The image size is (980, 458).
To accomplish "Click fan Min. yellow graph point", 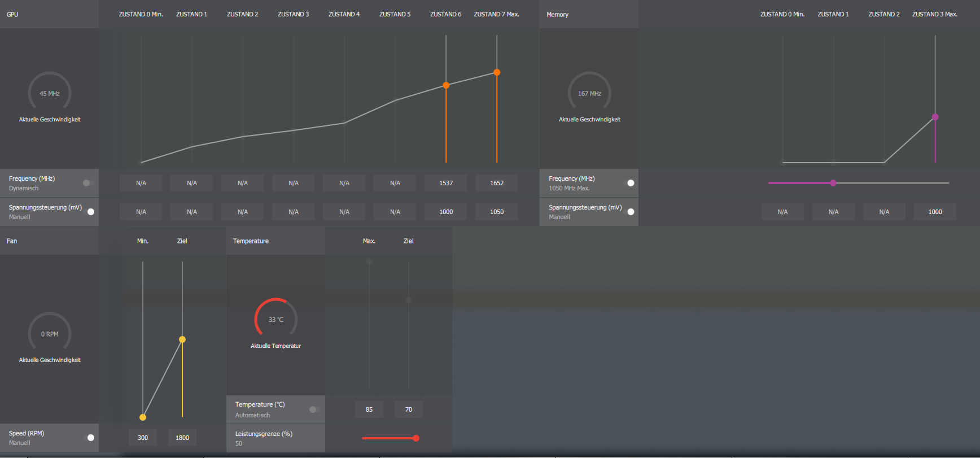I will (143, 417).
